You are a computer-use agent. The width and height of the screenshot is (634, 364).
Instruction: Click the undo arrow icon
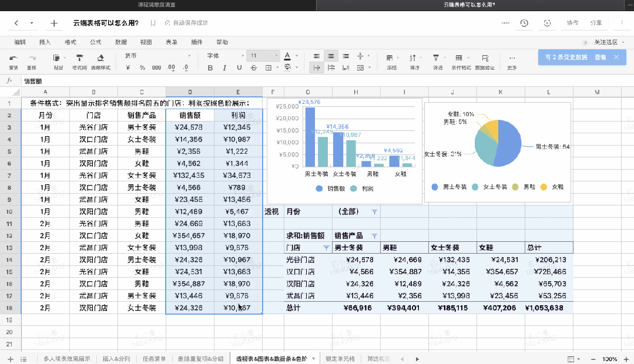pos(14,58)
